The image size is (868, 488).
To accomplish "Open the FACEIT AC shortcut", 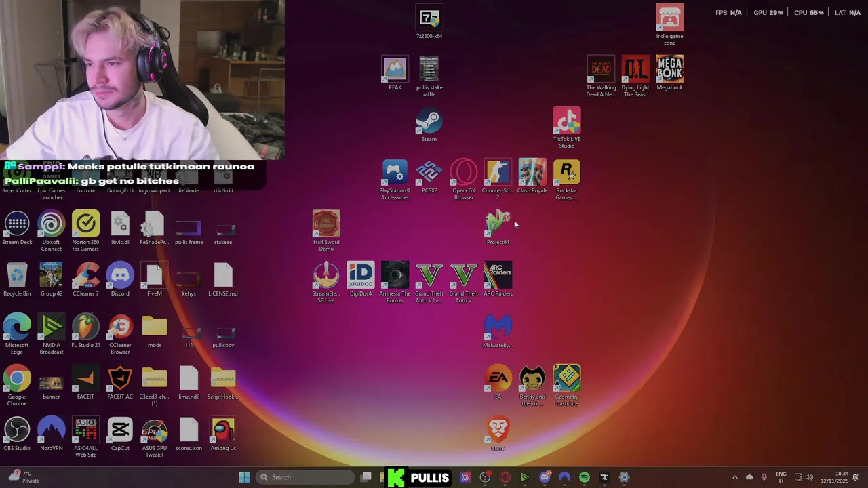I will click(x=120, y=383).
